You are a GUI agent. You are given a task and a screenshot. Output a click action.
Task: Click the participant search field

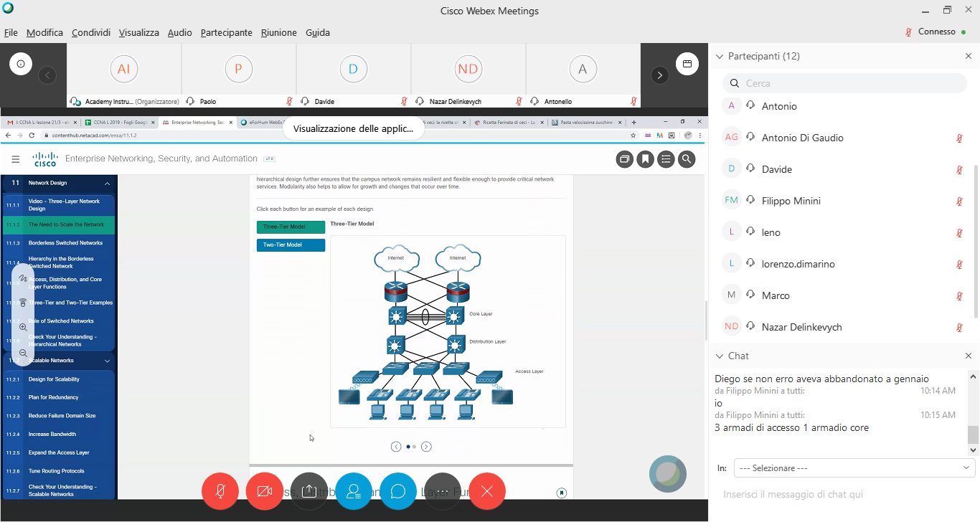pos(844,83)
